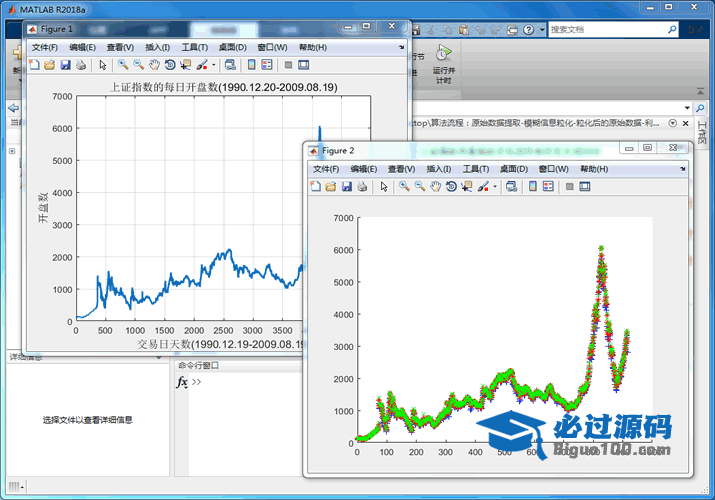Viewport: 715px width, 500px height.
Task: Click Rotate 3D tool in Figure 1 toolbar
Action: click(x=170, y=65)
